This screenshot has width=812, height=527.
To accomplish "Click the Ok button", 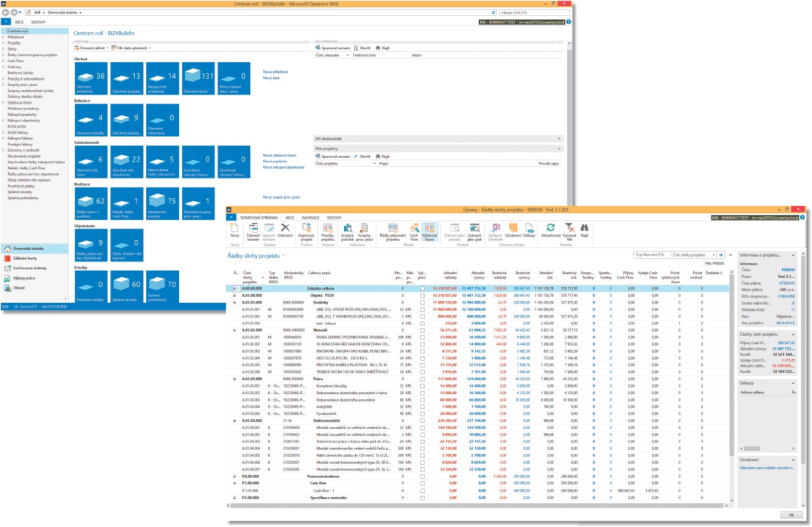I will point(791,515).
